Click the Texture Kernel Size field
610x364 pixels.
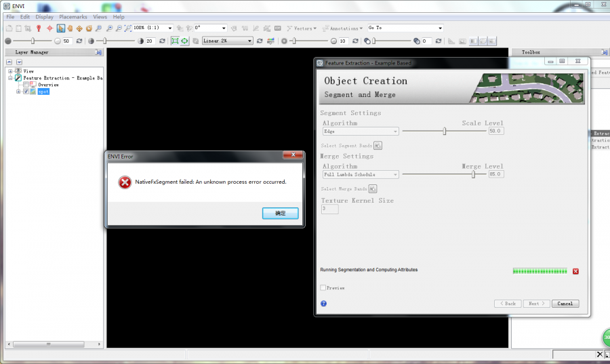point(330,209)
